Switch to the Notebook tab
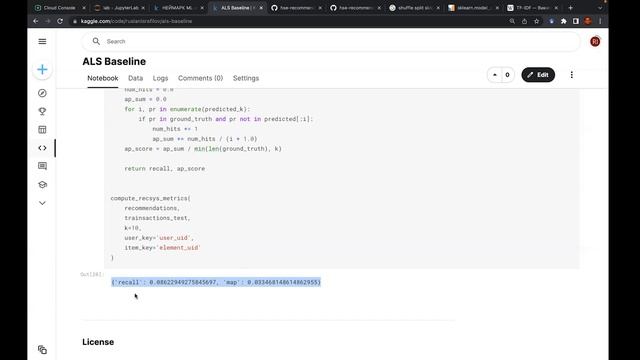 click(102, 78)
